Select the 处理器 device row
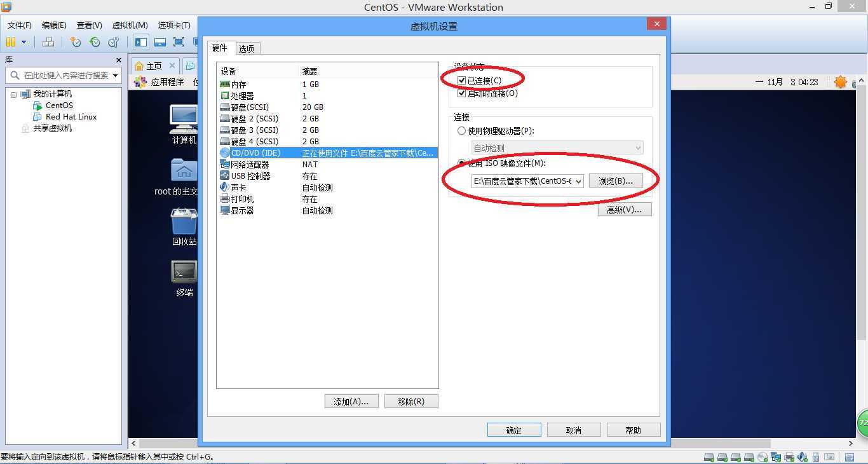The width and height of the screenshot is (868, 464). pyautogui.click(x=327, y=96)
